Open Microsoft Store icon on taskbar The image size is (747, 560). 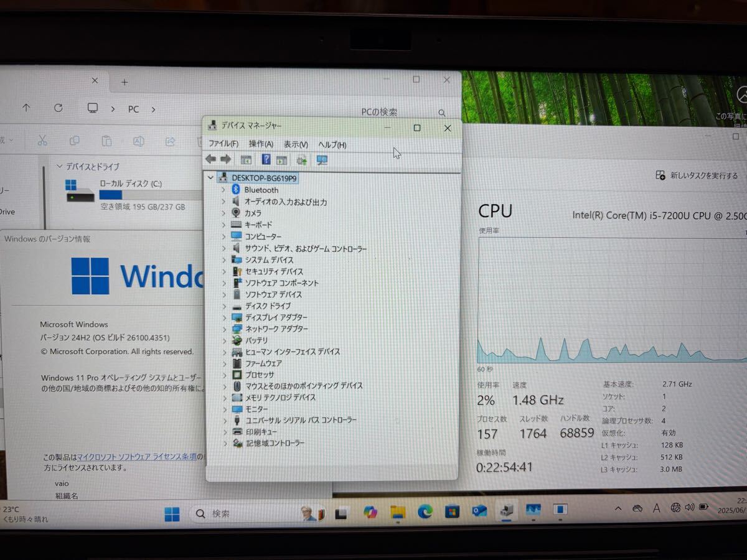(452, 512)
